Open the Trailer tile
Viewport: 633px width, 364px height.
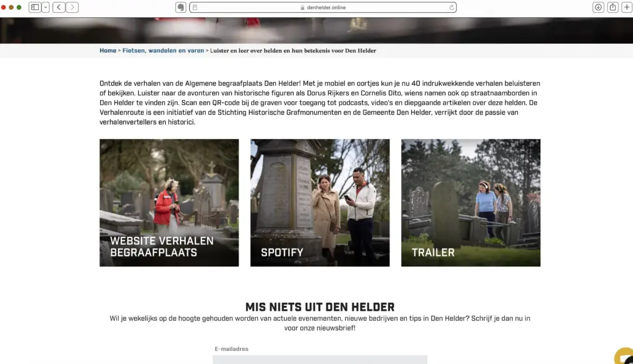coord(470,203)
